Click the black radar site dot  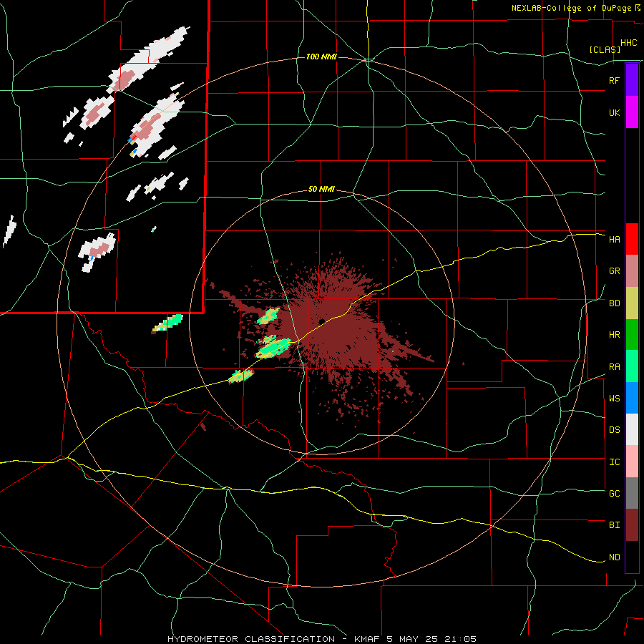pyautogui.click(x=321, y=321)
